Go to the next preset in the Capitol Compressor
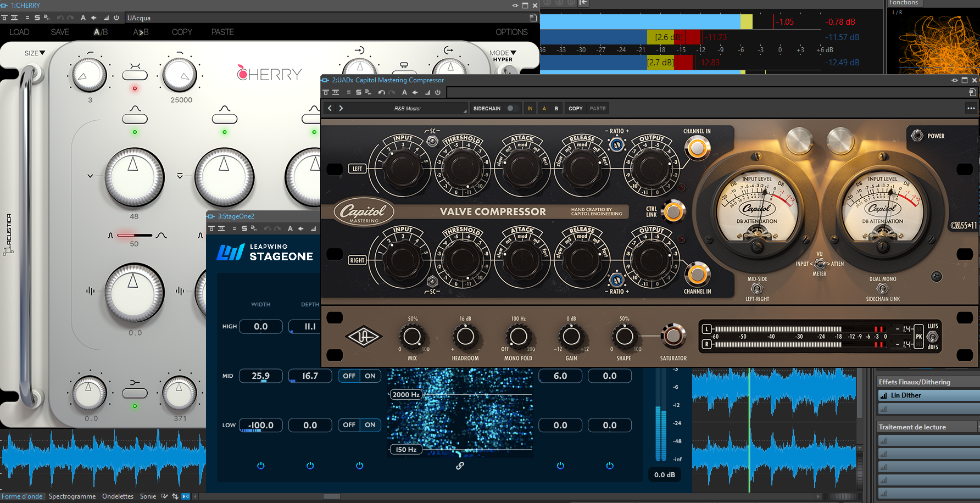Image resolution: width=980 pixels, height=503 pixels. (x=341, y=108)
